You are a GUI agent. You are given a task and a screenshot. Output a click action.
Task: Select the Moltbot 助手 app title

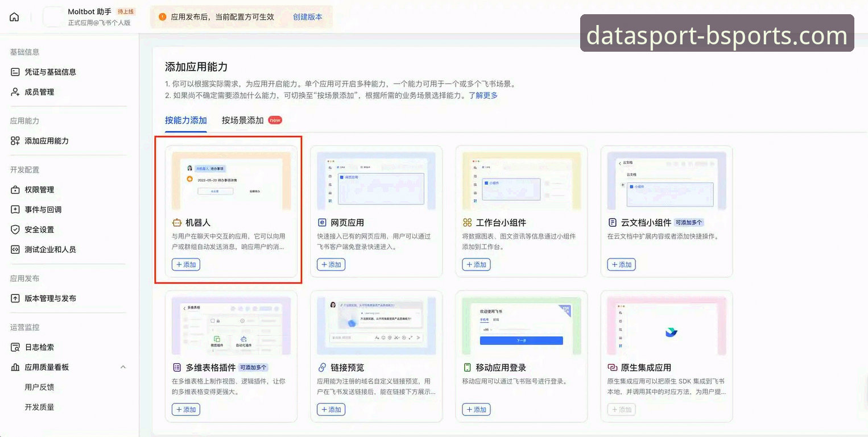tap(89, 11)
